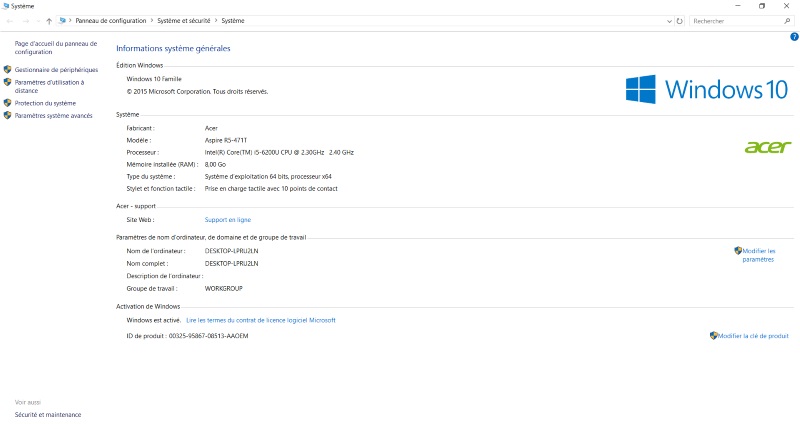Select the Windows 10 Famille edition text
The height and width of the screenshot is (429, 800).
point(154,79)
